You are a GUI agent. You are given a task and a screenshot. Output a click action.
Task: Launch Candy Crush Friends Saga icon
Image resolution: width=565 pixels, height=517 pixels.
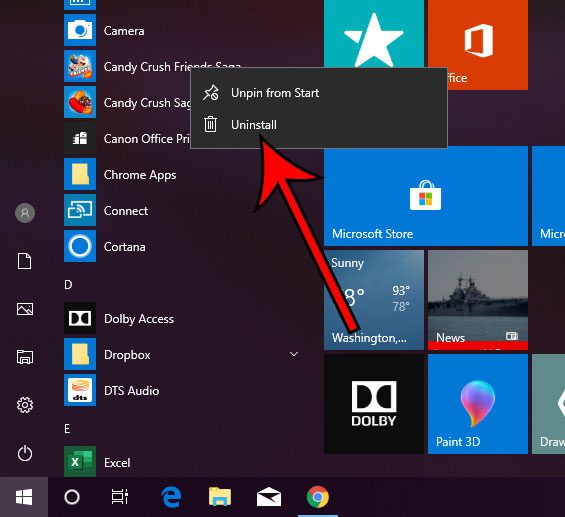coord(80,66)
